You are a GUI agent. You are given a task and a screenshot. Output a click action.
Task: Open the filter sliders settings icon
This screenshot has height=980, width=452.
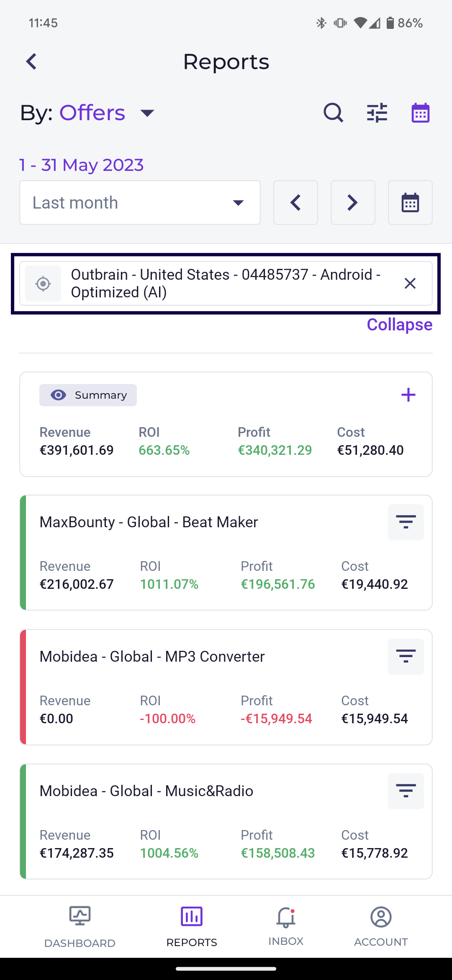[x=377, y=113]
